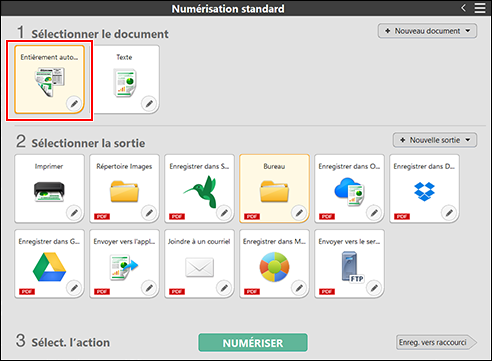Image resolution: width=492 pixels, height=361 pixels.
Task: Select the Entièrement auto document tile
Action: coord(49,79)
